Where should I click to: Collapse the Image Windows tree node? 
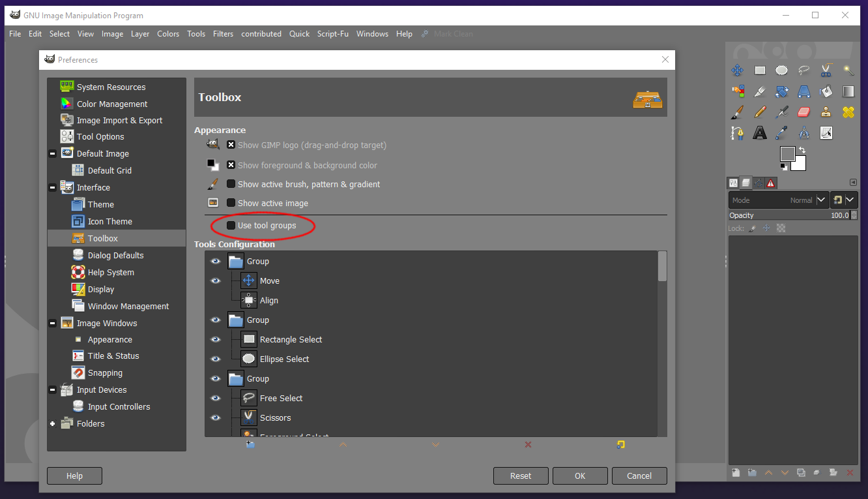tap(52, 324)
